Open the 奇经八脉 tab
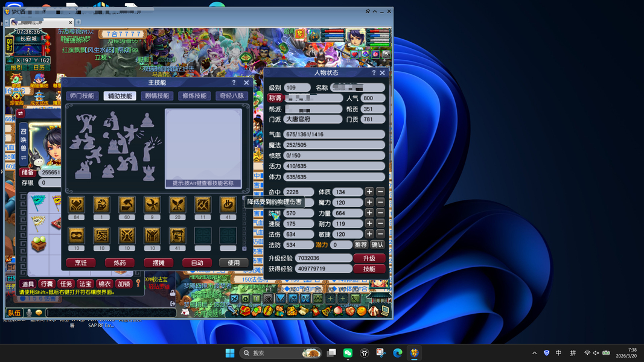The width and height of the screenshot is (644, 362). (232, 96)
